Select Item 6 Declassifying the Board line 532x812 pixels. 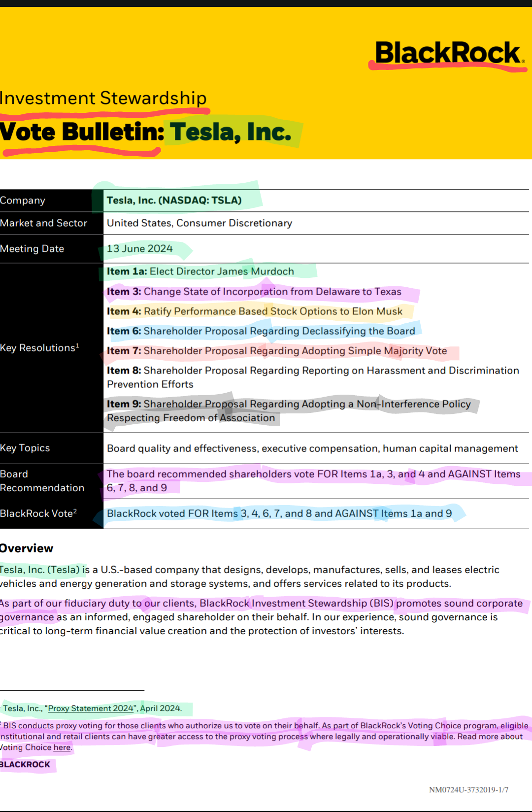pyautogui.click(x=261, y=331)
